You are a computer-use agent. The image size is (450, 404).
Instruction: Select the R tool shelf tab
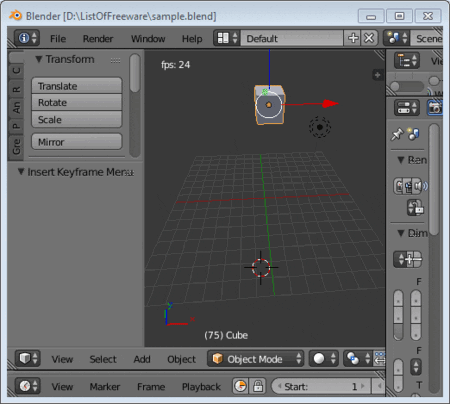16,89
